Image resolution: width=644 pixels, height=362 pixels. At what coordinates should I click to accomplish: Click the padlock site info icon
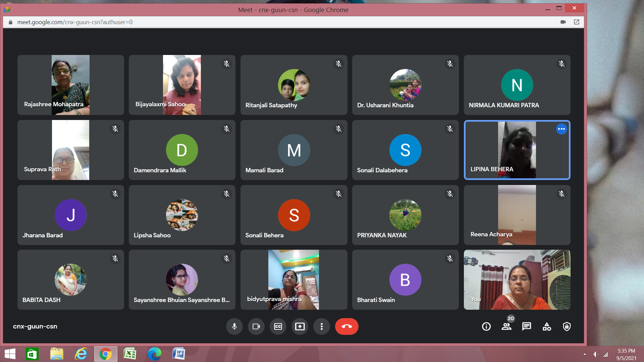pos(10,22)
